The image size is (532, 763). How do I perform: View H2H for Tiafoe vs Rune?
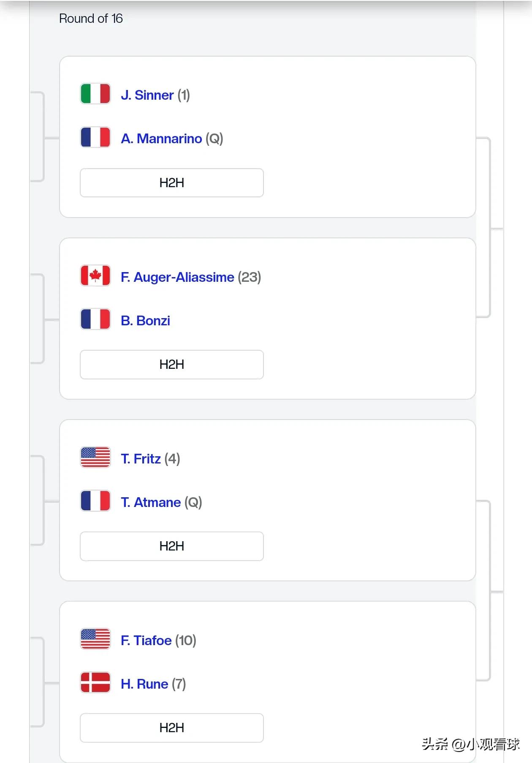click(172, 728)
